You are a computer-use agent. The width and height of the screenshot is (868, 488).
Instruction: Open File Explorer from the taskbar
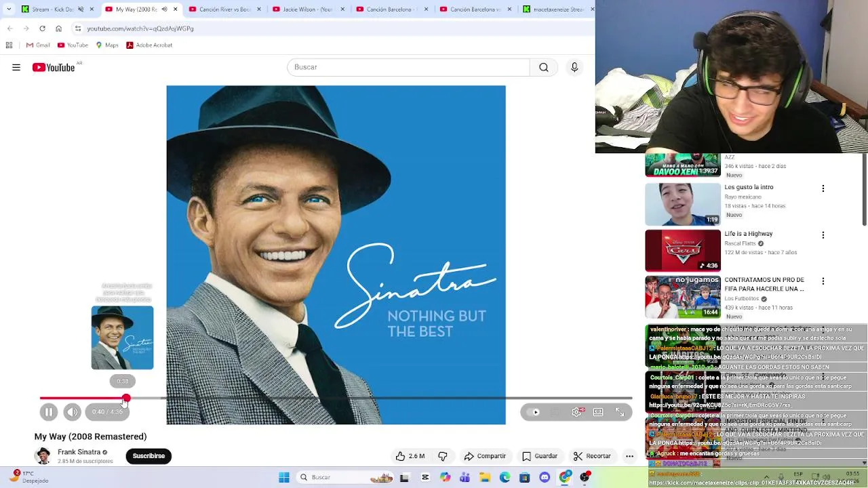485,477
